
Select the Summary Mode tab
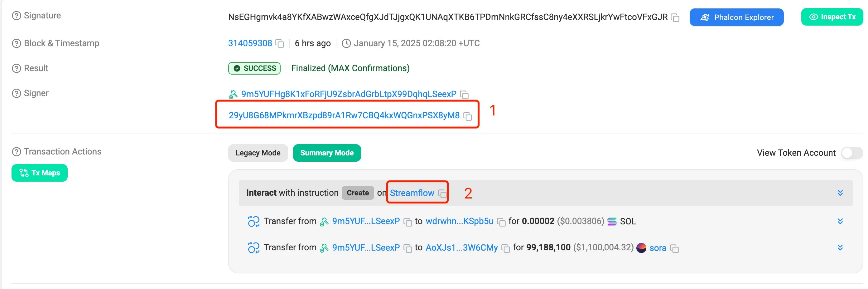tap(326, 153)
